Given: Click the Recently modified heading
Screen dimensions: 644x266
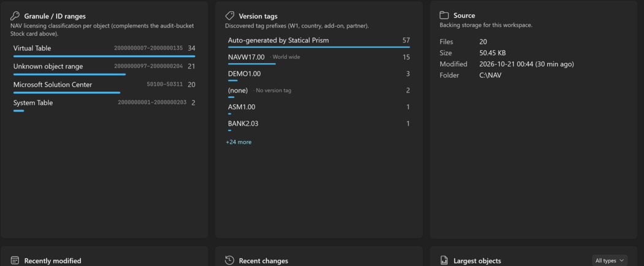Looking at the screenshot, I should point(53,260).
